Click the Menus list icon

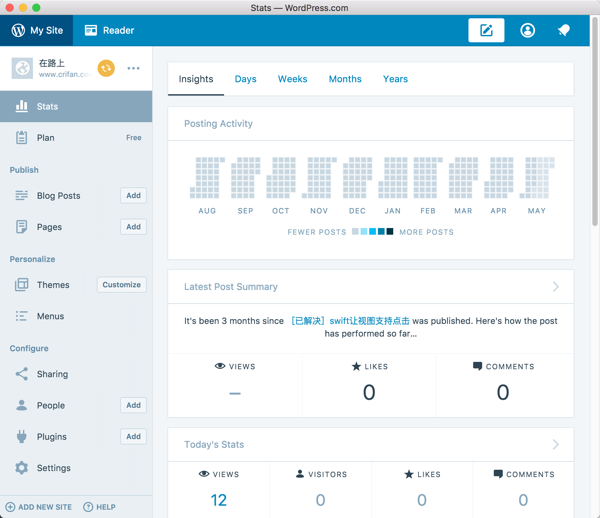[x=21, y=316]
